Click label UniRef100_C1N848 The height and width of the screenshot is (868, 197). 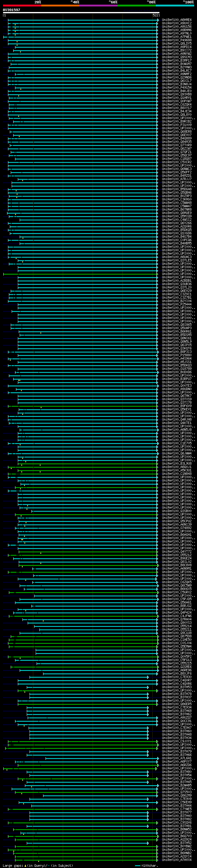pos(177,474)
